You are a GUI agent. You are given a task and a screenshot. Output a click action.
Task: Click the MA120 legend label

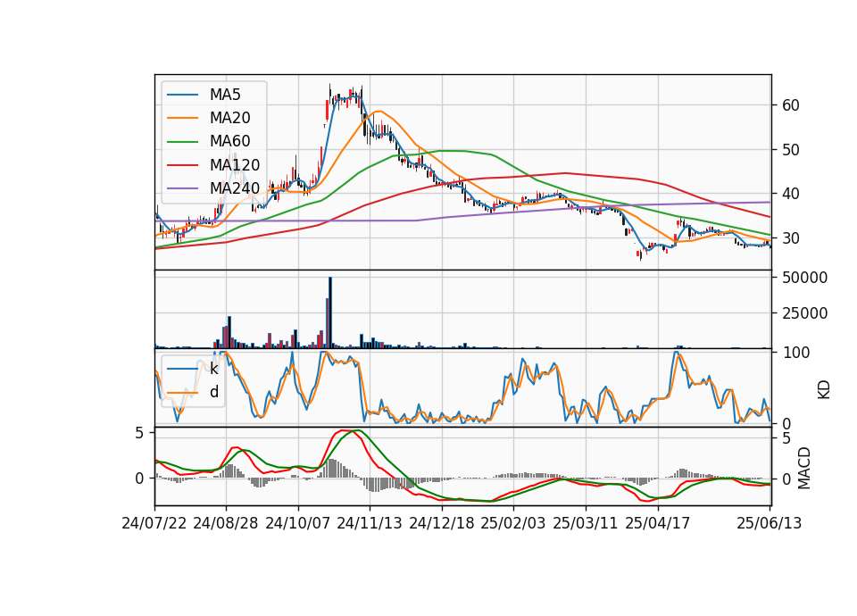(x=235, y=165)
